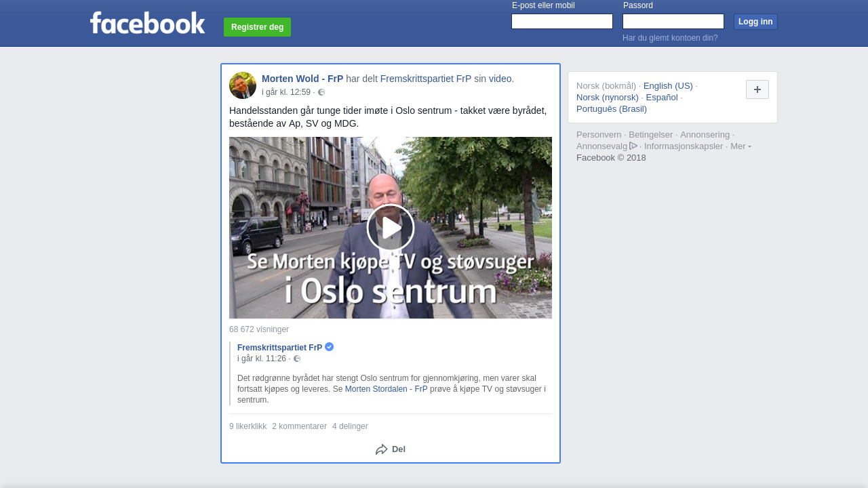Open the Personvern footer link
This screenshot has height=488, width=868.
point(599,134)
